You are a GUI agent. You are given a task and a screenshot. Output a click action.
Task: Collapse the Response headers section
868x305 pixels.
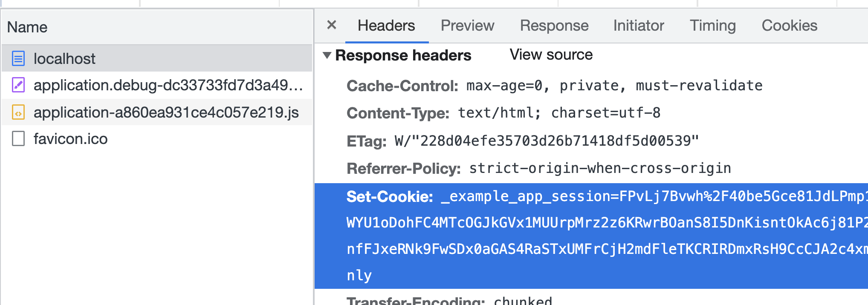(x=327, y=55)
